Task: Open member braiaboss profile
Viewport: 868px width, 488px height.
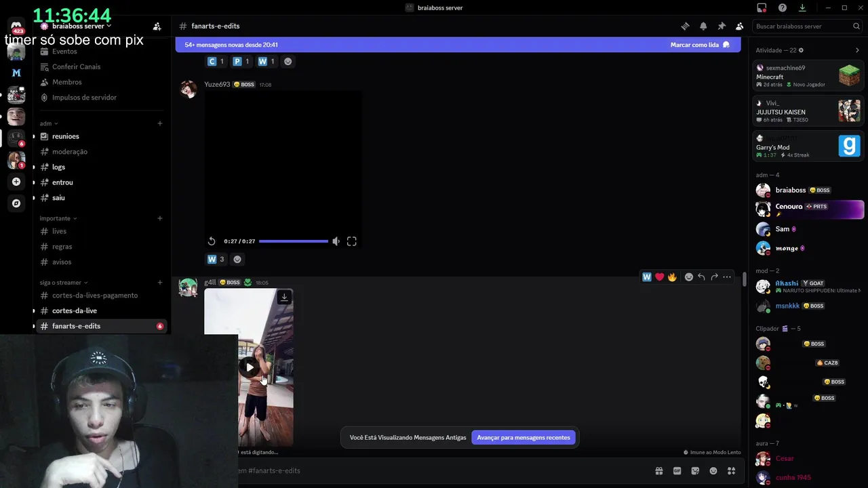Action: pyautogui.click(x=808, y=190)
